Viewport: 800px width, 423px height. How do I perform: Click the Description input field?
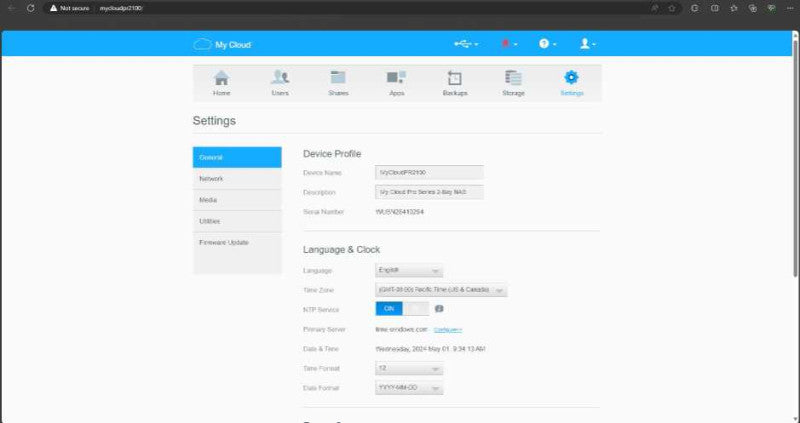429,192
